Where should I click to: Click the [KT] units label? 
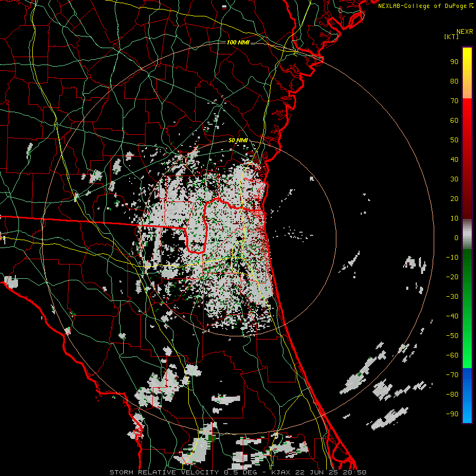tap(452, 36)
